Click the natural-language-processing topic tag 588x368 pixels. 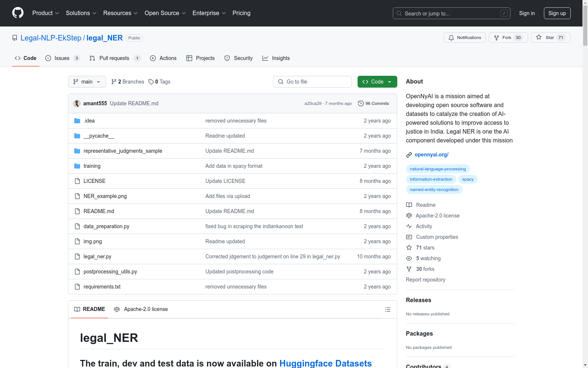438,169
